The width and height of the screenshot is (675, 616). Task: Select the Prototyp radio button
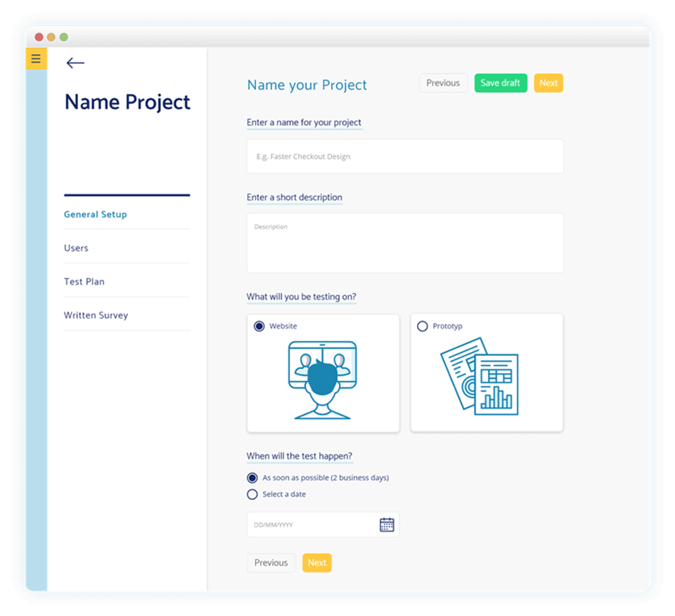pyautogui.click(x=423, y=326)
